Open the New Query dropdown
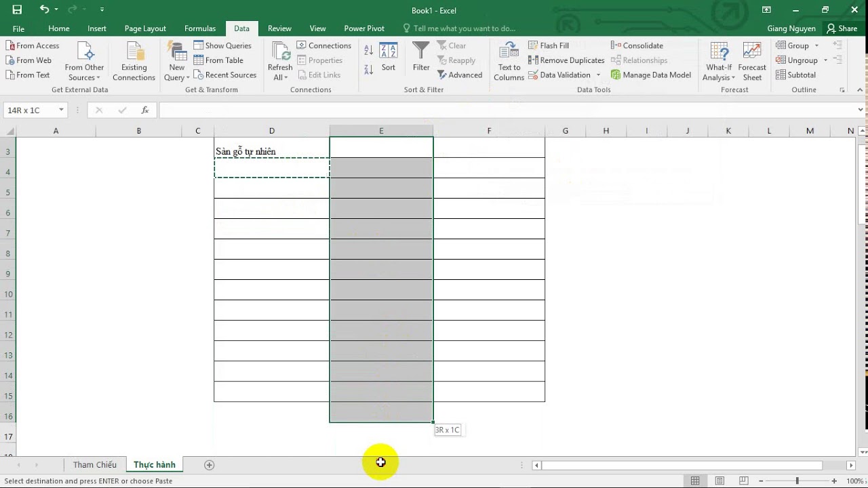The height and width of the screenshot is (488, 868). [177, 62]
